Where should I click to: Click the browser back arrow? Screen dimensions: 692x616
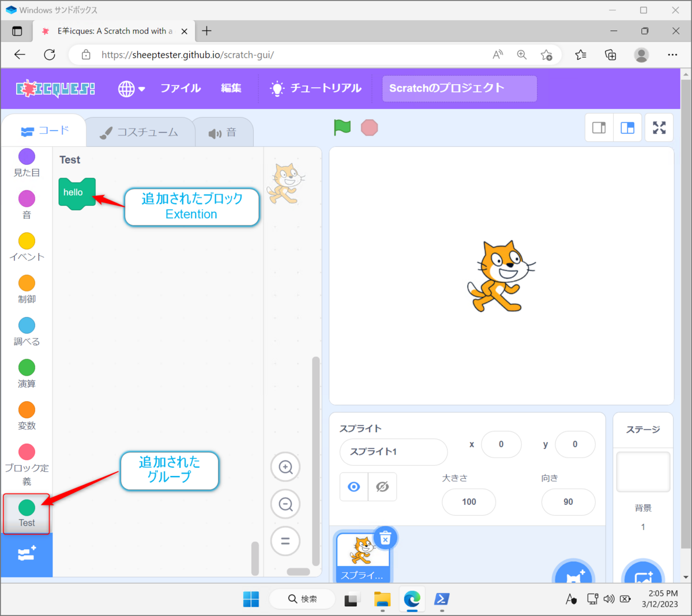(x=20, y=55)
